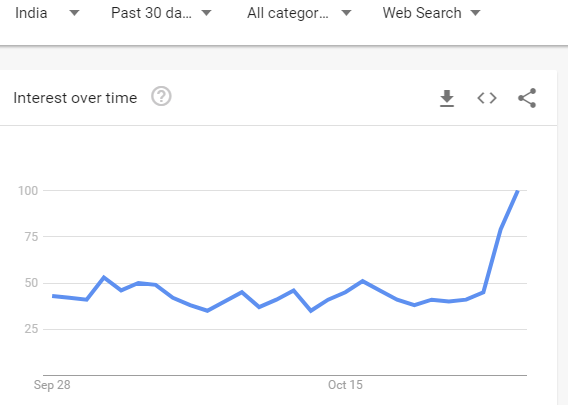Expand the All categories dropdown arrow

[x=346, y=13]
